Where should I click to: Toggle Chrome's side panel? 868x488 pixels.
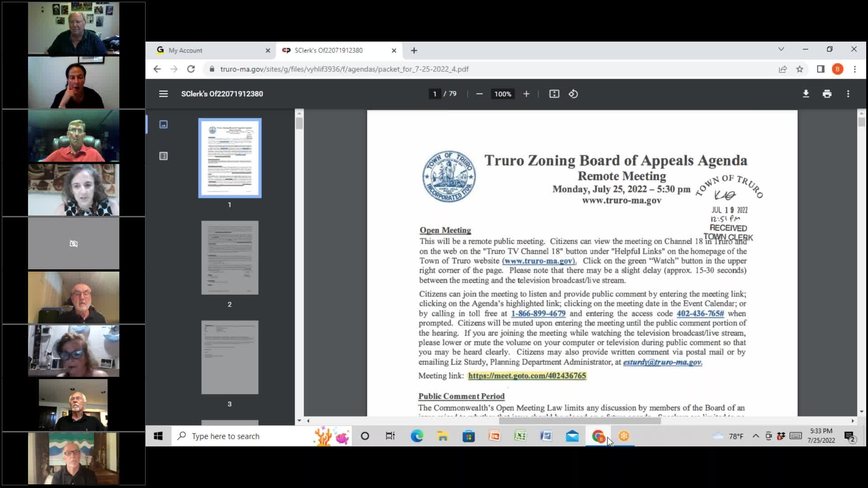[x=820, y=69]
